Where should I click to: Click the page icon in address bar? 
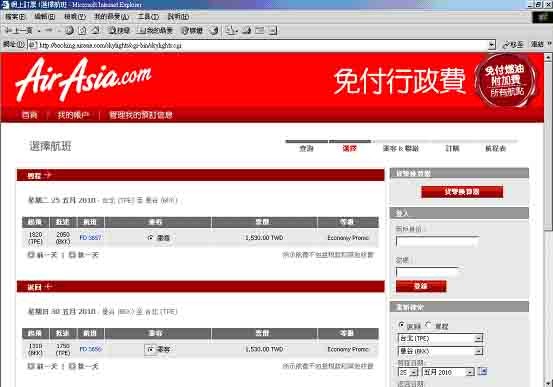tap(33, 45)
